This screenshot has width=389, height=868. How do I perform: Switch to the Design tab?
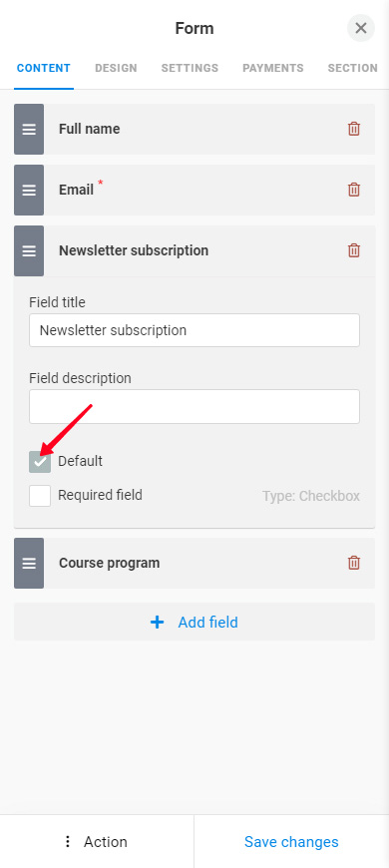116,68
